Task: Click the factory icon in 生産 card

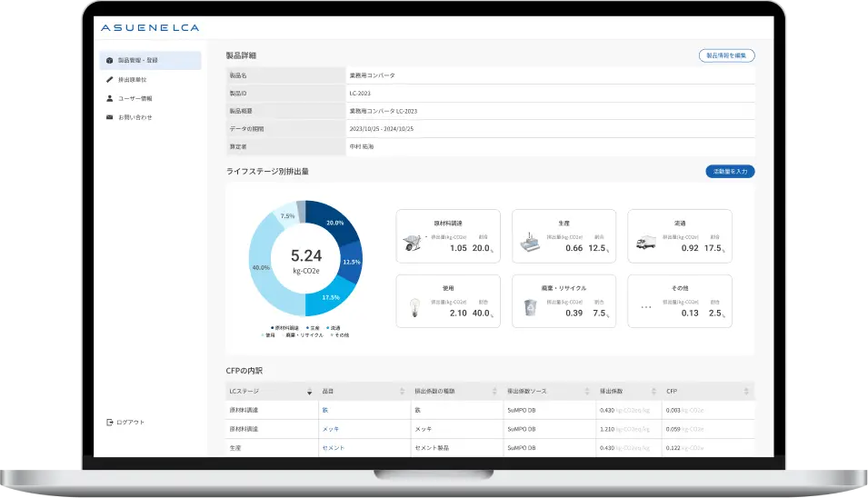Action: point(530,243)
